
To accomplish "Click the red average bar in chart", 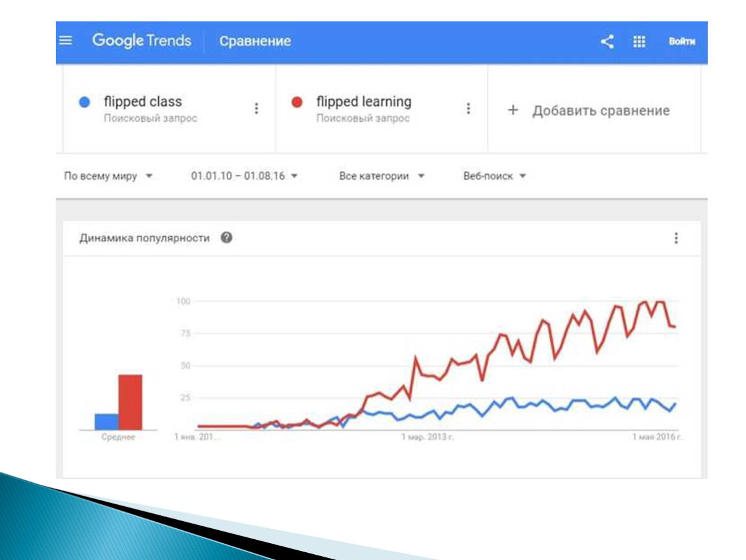I will [130, 402].
